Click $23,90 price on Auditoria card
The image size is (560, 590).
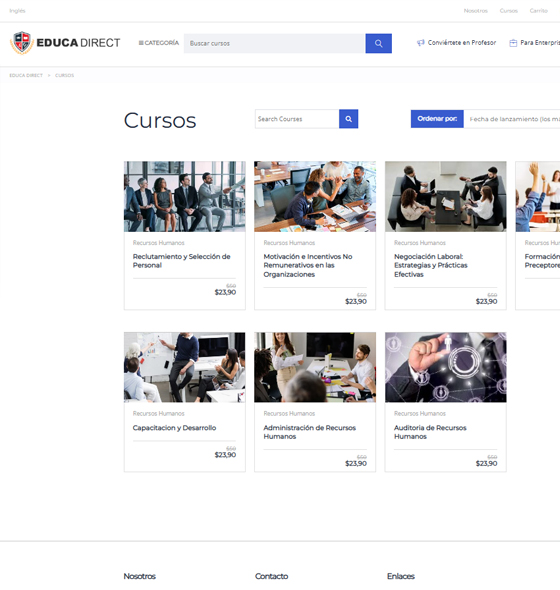[x=486, y=464]
